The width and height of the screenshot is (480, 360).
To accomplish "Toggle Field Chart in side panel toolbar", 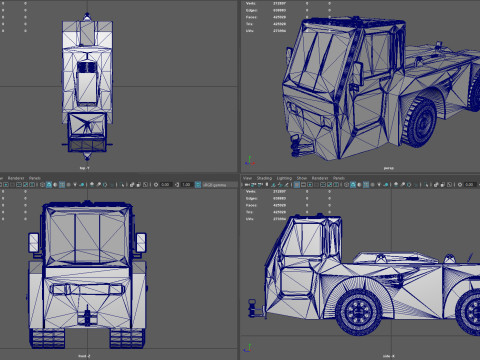I will click(x=323, y=185).
